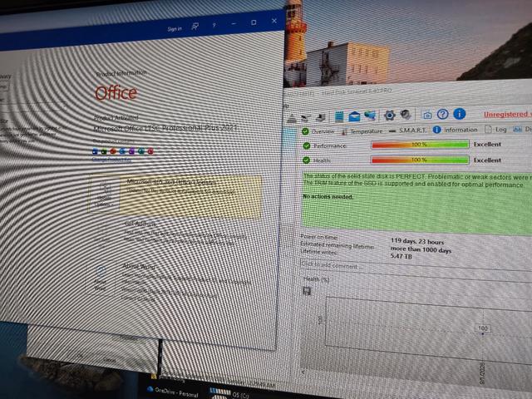Close the Word window
The image size is (532, 399).
click(274, 21)
